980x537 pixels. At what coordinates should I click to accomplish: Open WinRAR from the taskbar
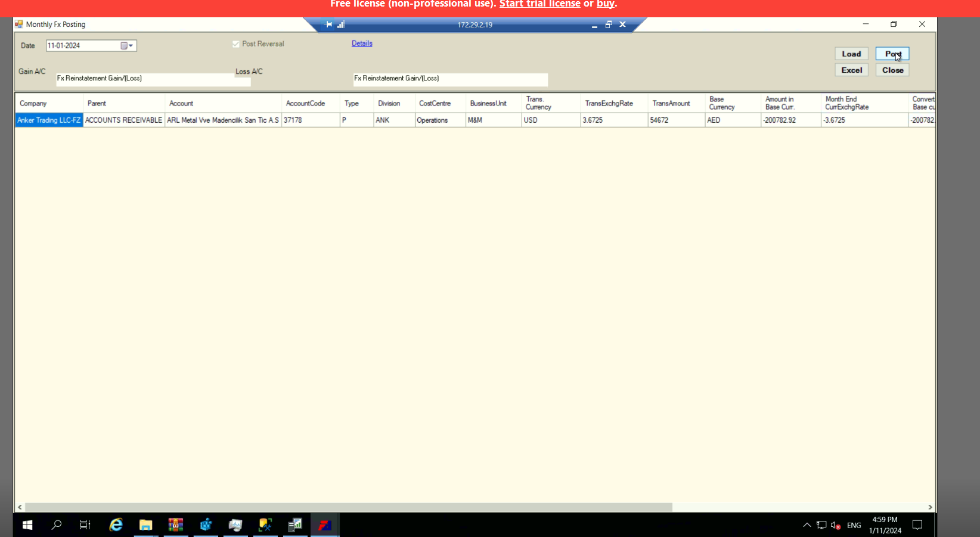click(176, 524)
